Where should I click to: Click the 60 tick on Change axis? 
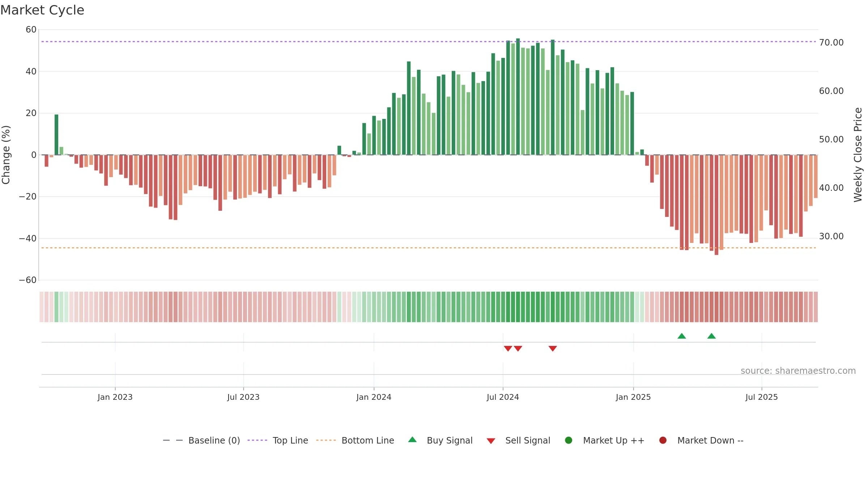[x=31, y=30]
